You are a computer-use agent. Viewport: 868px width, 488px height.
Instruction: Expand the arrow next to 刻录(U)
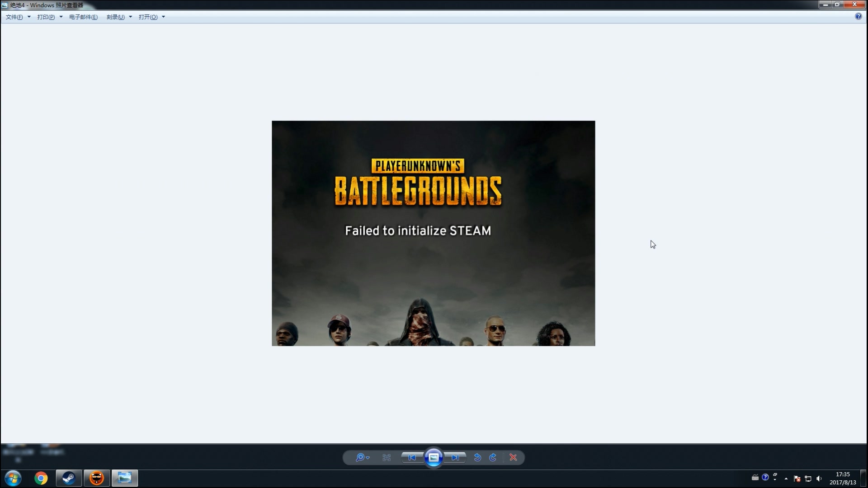point(131,17)
